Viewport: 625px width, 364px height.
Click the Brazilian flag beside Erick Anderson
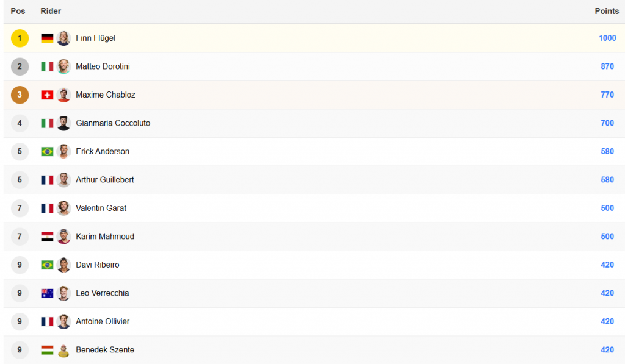click(47, 152)
